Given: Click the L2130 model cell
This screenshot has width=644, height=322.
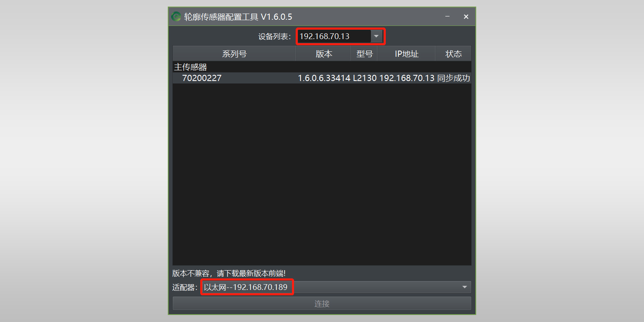Looking at the screenshot, I should pos(365,78).
